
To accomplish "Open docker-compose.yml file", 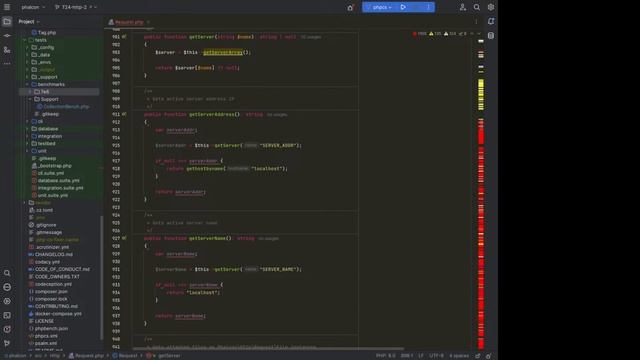I will (55, 313).
